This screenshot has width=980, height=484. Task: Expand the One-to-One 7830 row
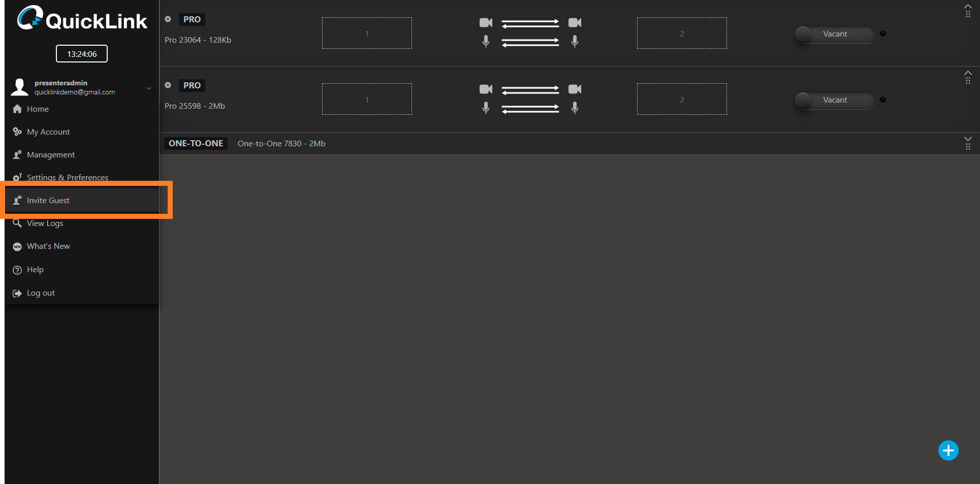[968, 139]
